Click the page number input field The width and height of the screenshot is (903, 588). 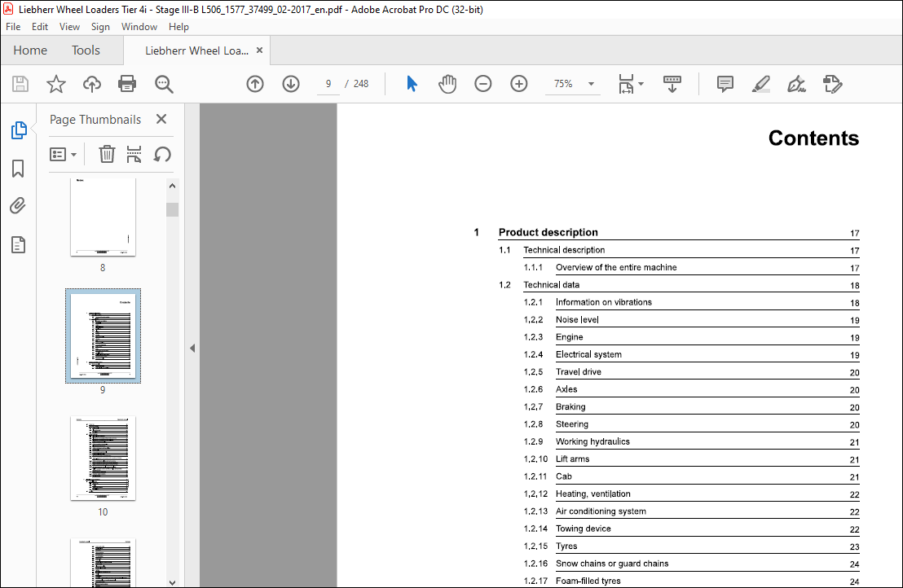pyautogui.click(x=328, y=84)
